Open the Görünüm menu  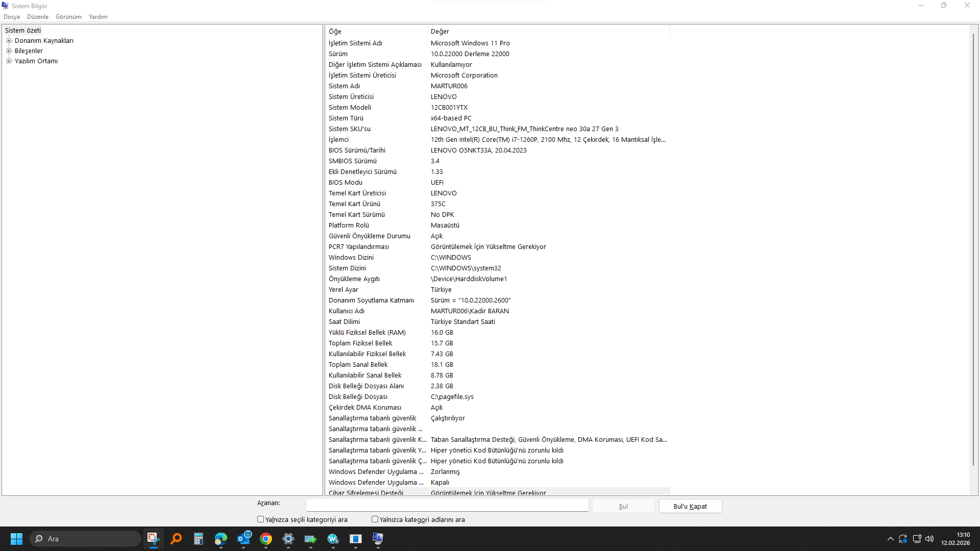pyautogui.click(x=68, y=17)
